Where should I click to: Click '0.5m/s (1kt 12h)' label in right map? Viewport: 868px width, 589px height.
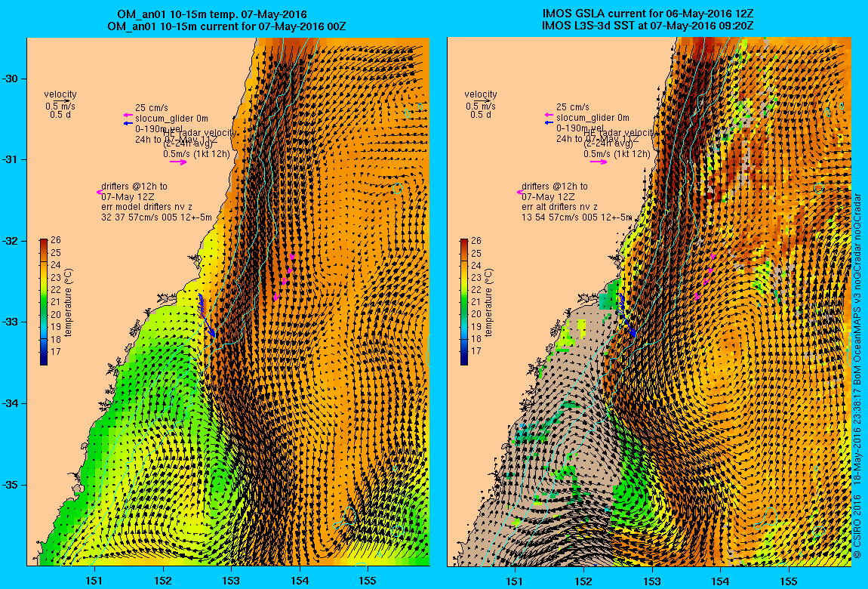[x=617, y=154]
